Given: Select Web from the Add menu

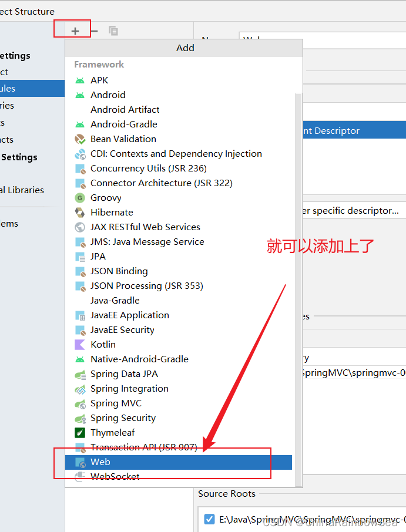Looking at the screenshot, I should click(x=100, y=462).
